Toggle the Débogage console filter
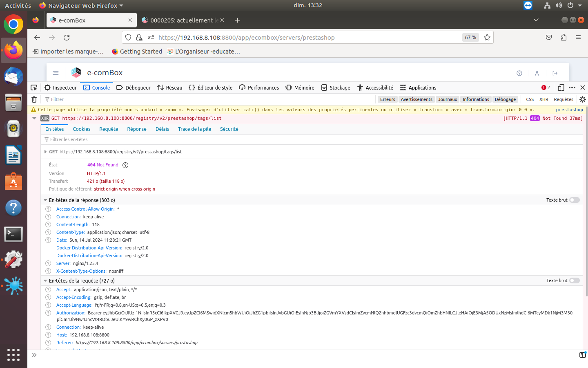Viewport: 588px width, 368px height. tap(505, 99)
